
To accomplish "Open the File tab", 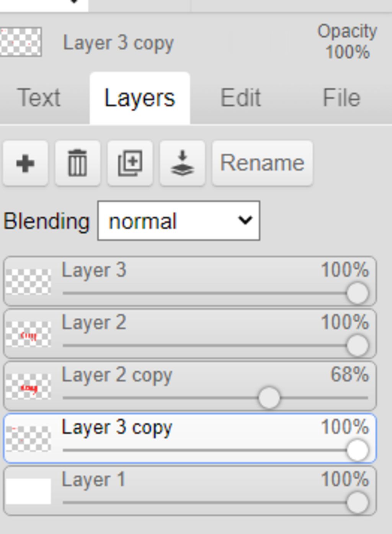I will click(x=341, y=98).
